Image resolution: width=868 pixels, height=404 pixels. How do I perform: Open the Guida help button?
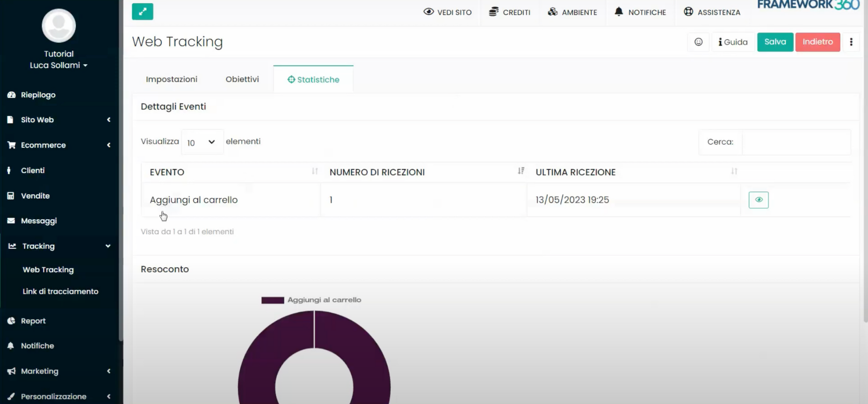(x=733, y=42)
